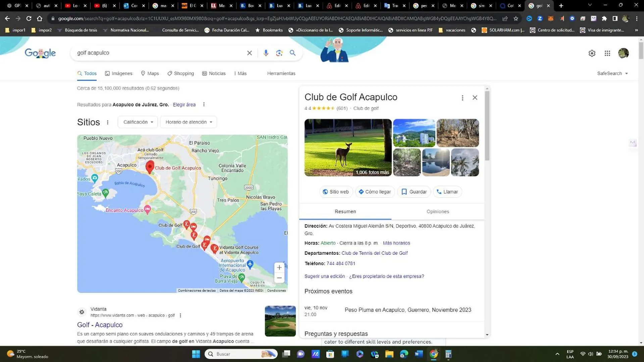Open Google apps grid icon
Viewport: 644px width, 362px height.
607,53
